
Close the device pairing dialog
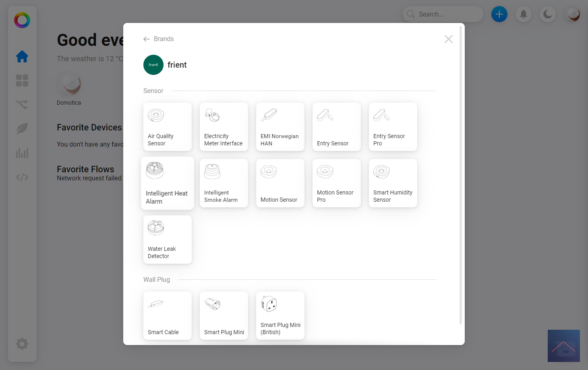tap(449, 39)
